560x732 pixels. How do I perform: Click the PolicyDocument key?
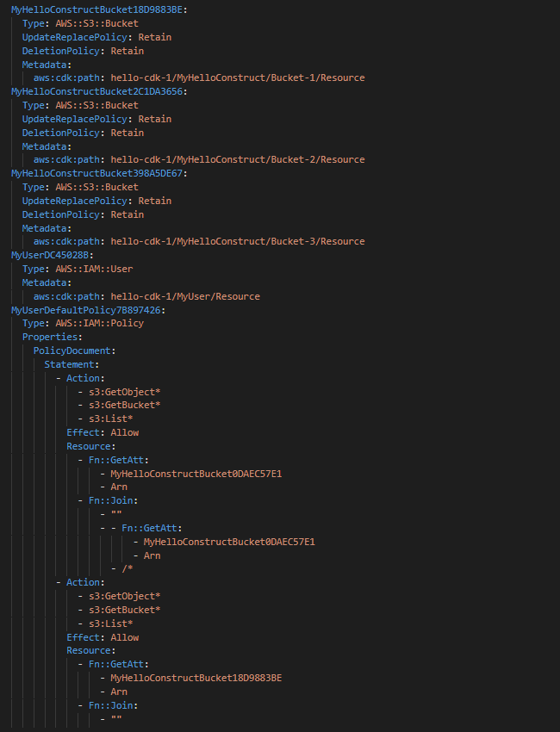tap(72, 350)
